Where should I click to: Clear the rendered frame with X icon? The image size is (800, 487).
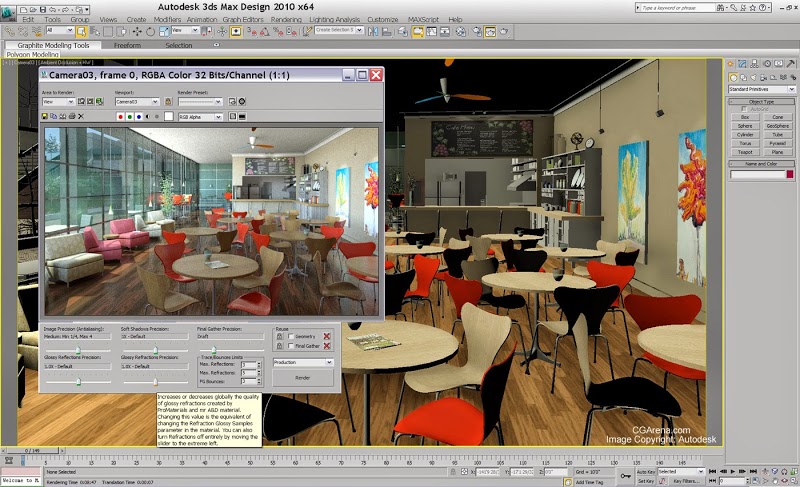pos(81,116)
